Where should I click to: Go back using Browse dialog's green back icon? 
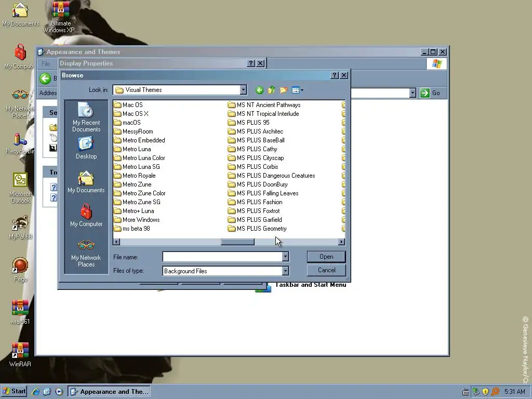(260, 90)
